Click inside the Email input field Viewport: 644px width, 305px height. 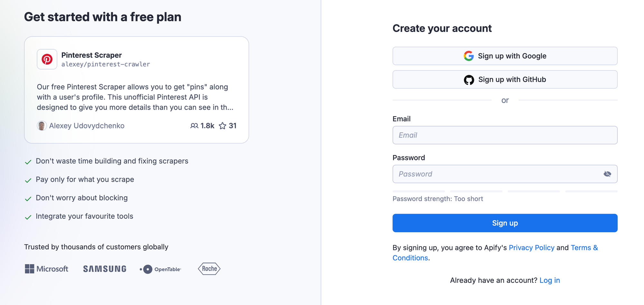(x=505, y=135)
